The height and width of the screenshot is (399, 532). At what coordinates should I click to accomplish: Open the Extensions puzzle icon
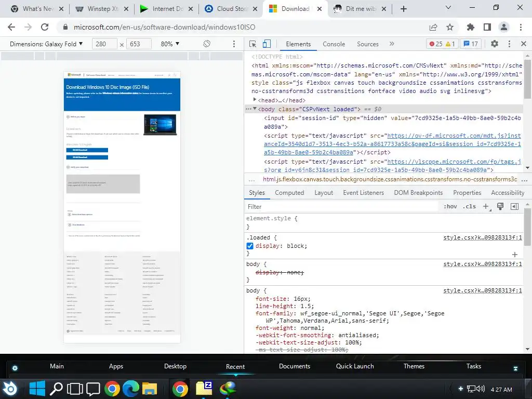(x=471, y=27)
